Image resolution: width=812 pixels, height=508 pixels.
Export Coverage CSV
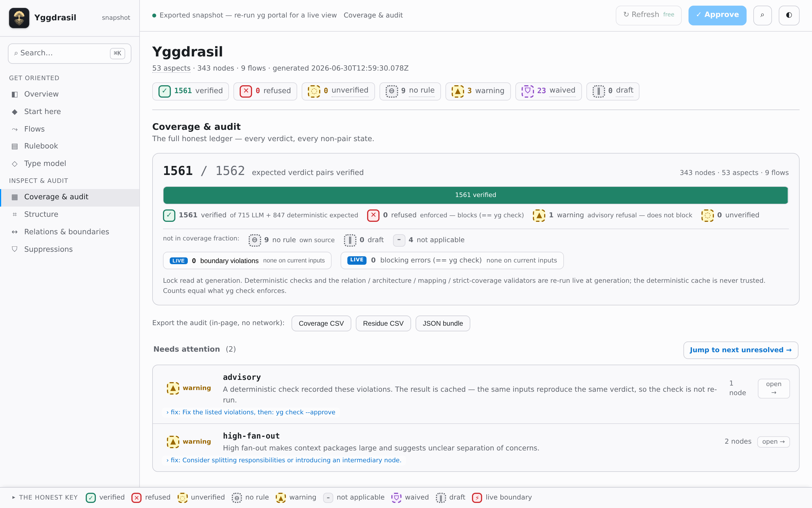tap(321, 323)
